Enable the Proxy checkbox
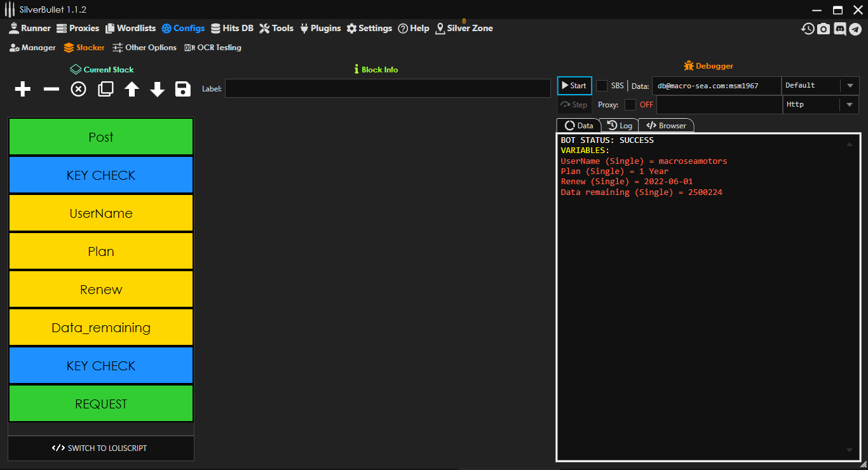Image resolution: width=868 pixels, height=470 pixels. tap(630, 105)
